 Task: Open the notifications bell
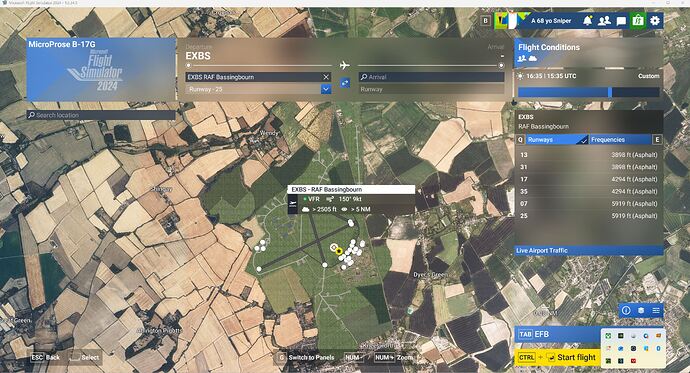[587, 21]
